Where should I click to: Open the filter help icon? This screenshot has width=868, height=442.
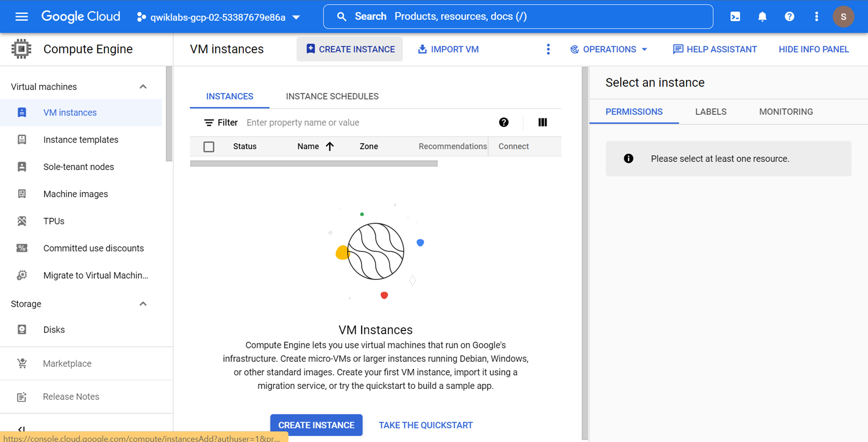click(x=504, y=123)
